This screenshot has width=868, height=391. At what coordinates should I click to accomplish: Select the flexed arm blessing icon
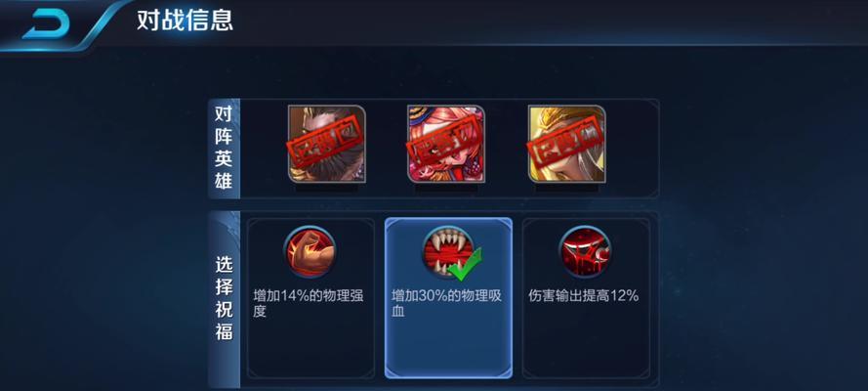point(310,251)
